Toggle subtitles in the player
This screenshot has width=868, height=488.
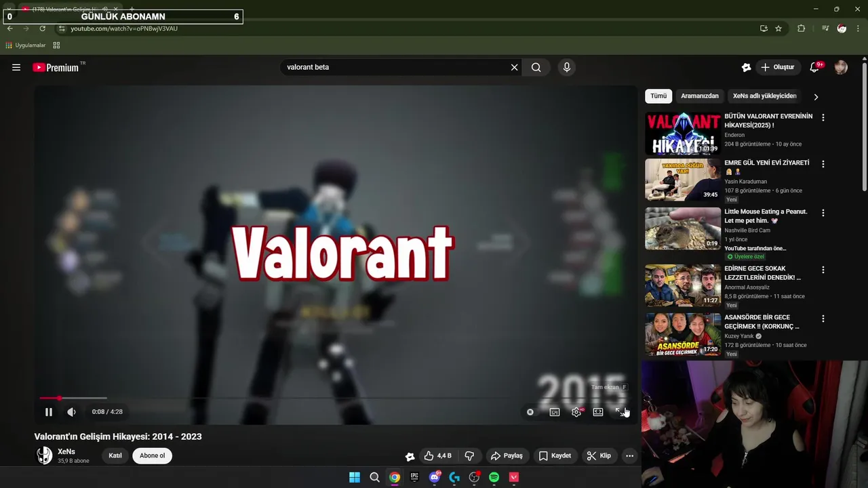(555, 411)
